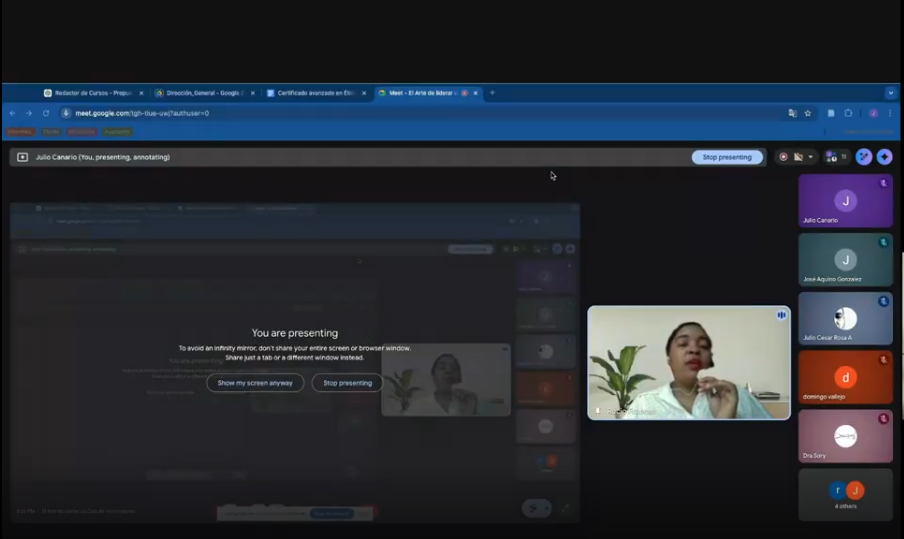Open the browser extensions icon
Screen dimensions: 904x539
pos(848,113)
